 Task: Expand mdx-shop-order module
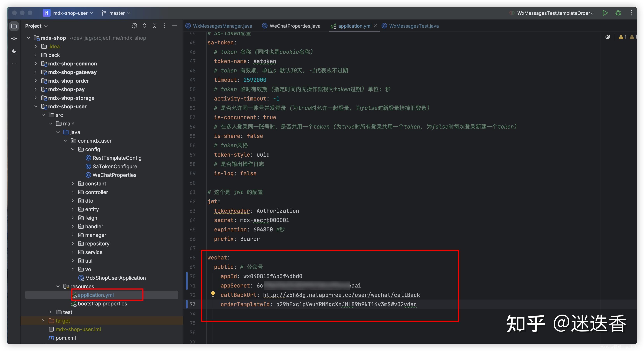(36, 81)
